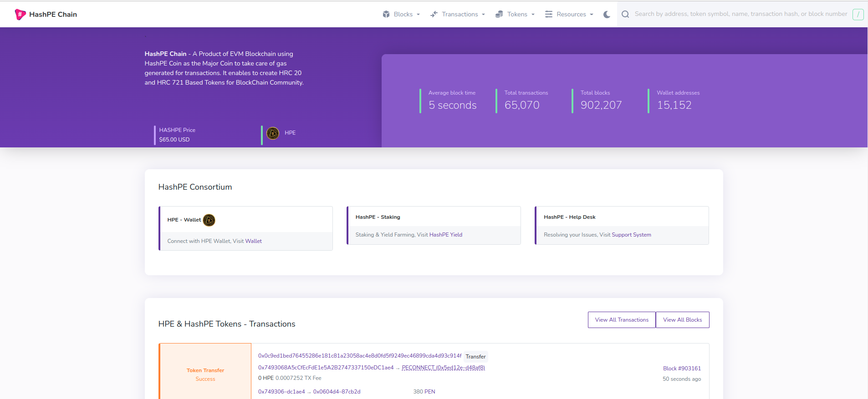Click the Transactions arrows icon

[434, 14]
